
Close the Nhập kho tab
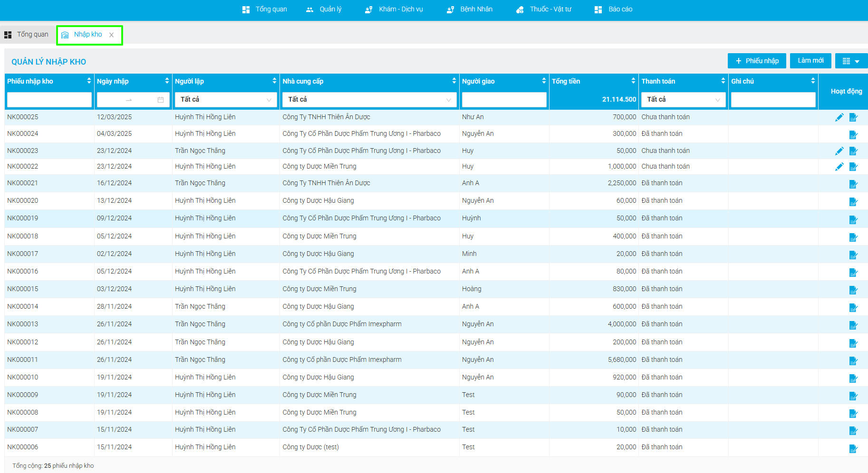111,35
